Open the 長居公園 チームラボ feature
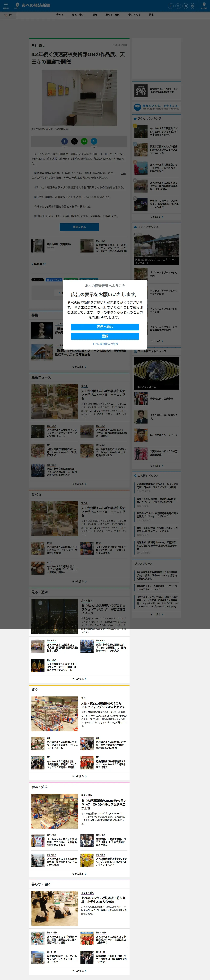Image resolution: width=210 pixels, height=980 pixels. click(x=79, y=352)
